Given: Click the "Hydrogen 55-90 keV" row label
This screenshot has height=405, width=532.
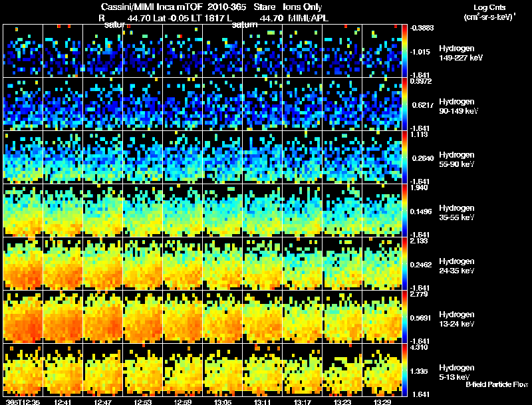Looking at the screenshot, I should click(457, 160).
